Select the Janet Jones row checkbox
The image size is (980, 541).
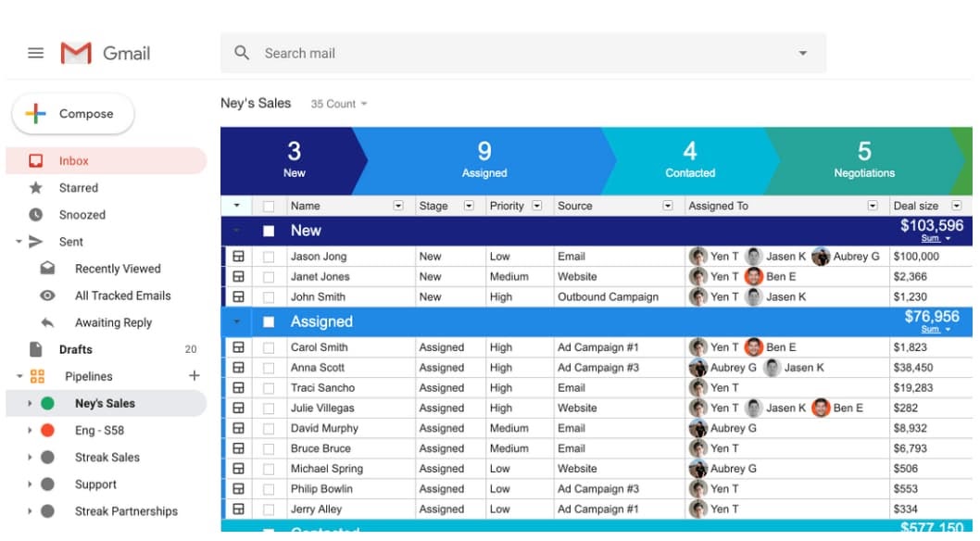269,277
